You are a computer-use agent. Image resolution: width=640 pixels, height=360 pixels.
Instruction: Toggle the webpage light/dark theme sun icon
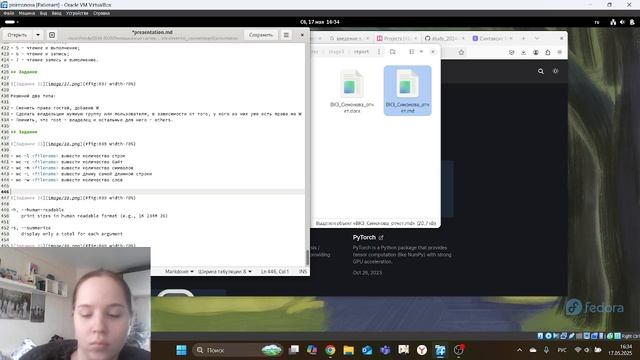pos(556,71)
